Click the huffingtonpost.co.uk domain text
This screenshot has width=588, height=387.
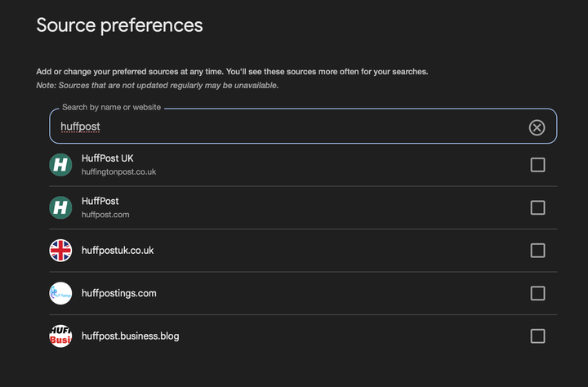(x=118, y=172)
